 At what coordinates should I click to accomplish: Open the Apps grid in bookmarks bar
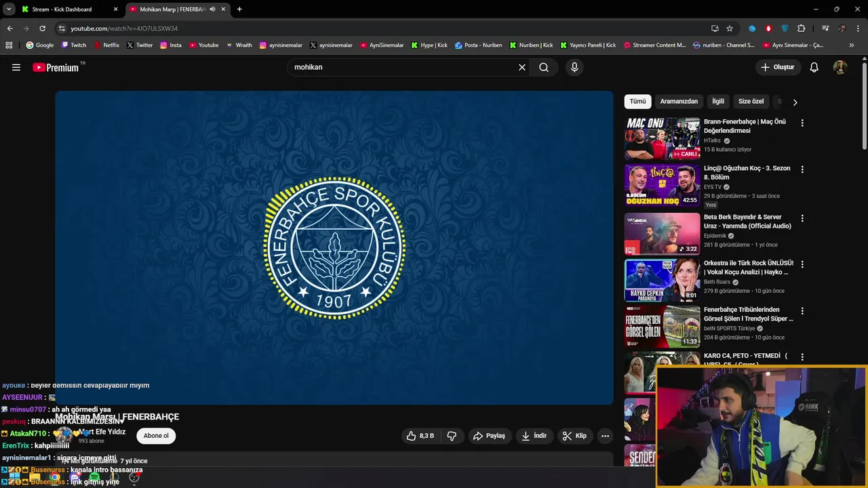(x=9, y=45)
